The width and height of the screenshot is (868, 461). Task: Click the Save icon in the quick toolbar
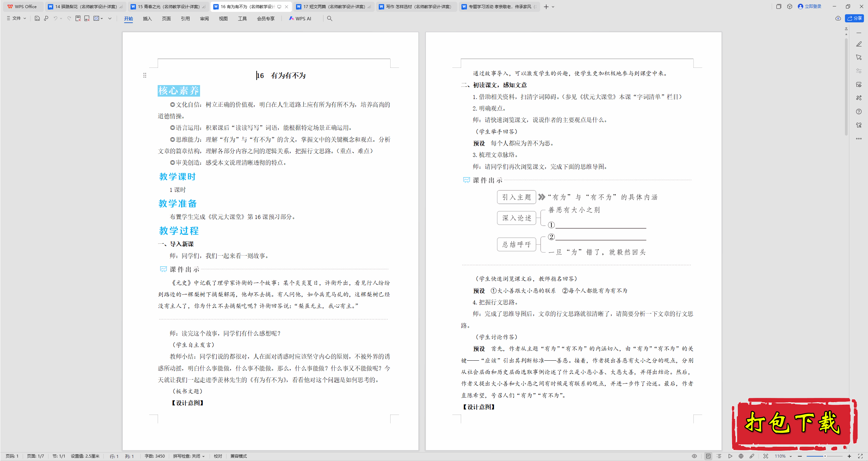(37, 18)
